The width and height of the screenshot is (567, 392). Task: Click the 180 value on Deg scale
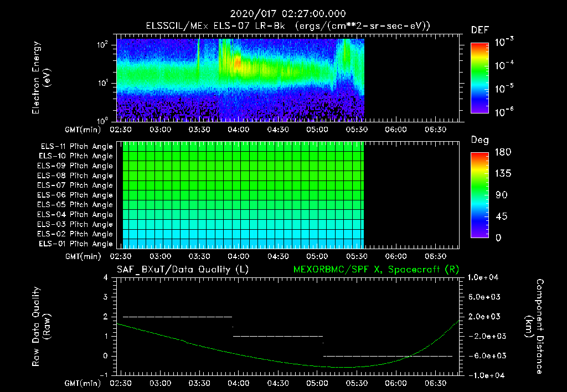pos(503,152)
